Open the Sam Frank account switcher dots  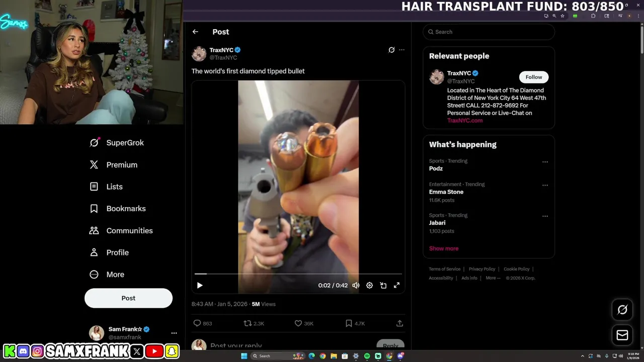pos(174,333)
